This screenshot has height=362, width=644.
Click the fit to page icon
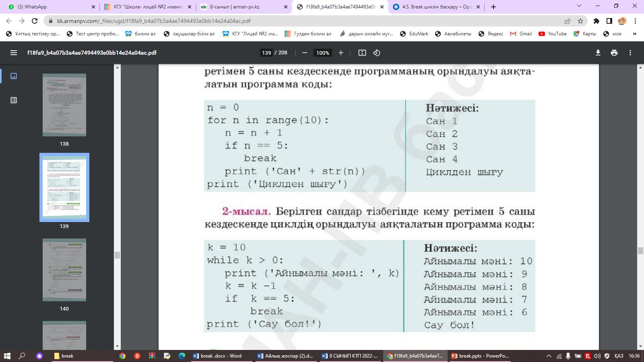pyautogui.click(x=362, y=53)
